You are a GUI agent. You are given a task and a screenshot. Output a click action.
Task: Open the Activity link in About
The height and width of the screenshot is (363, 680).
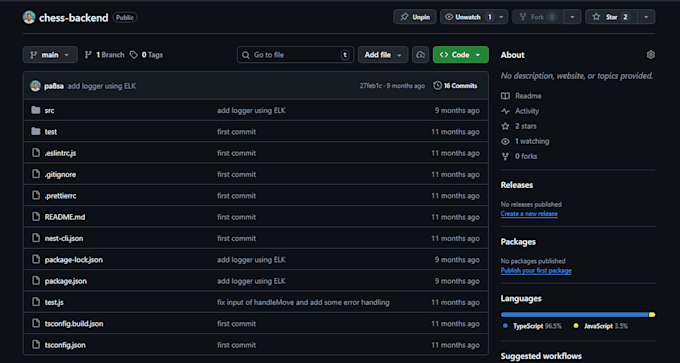point(520,111)
